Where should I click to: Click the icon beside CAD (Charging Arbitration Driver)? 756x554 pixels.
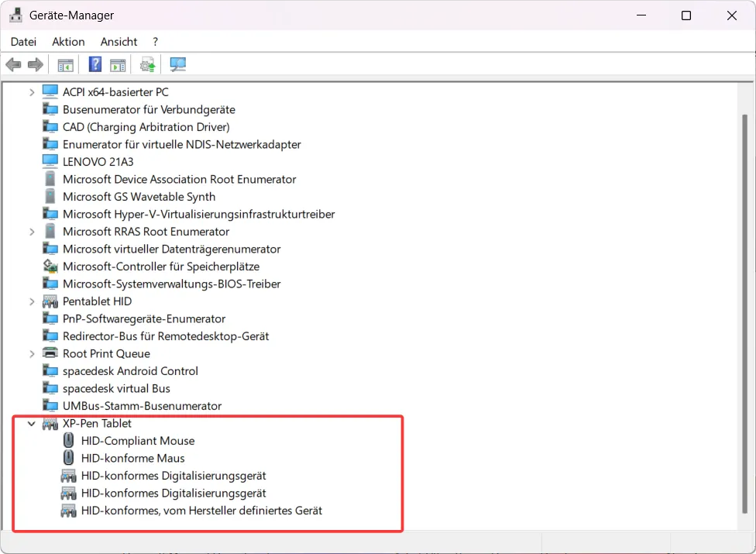50,127
